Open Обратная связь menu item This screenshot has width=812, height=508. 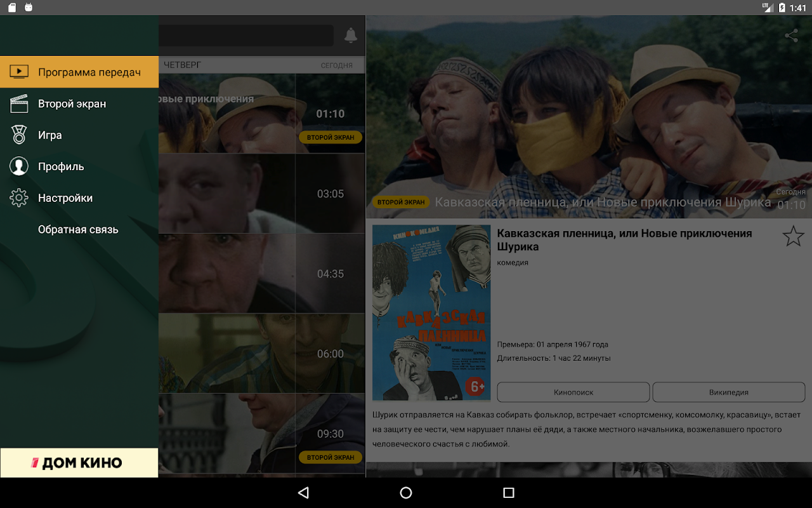[79, 229]
